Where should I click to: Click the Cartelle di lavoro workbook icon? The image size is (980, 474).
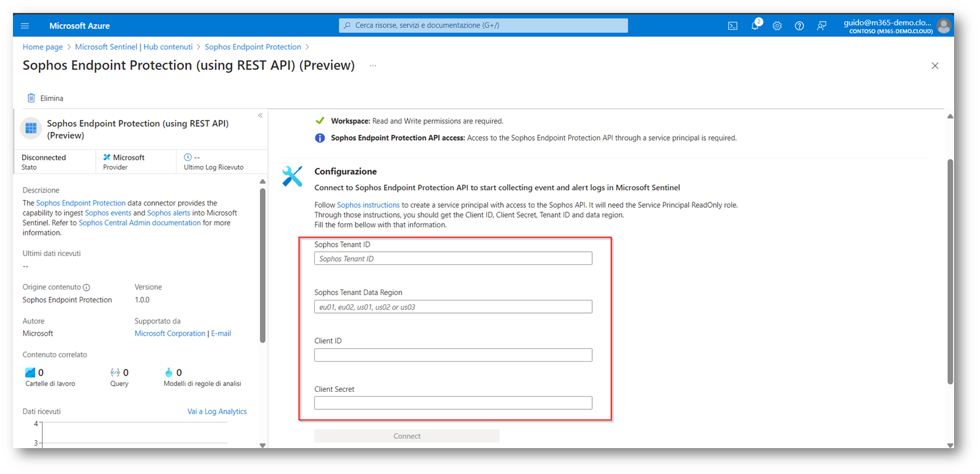pos(30,372)
